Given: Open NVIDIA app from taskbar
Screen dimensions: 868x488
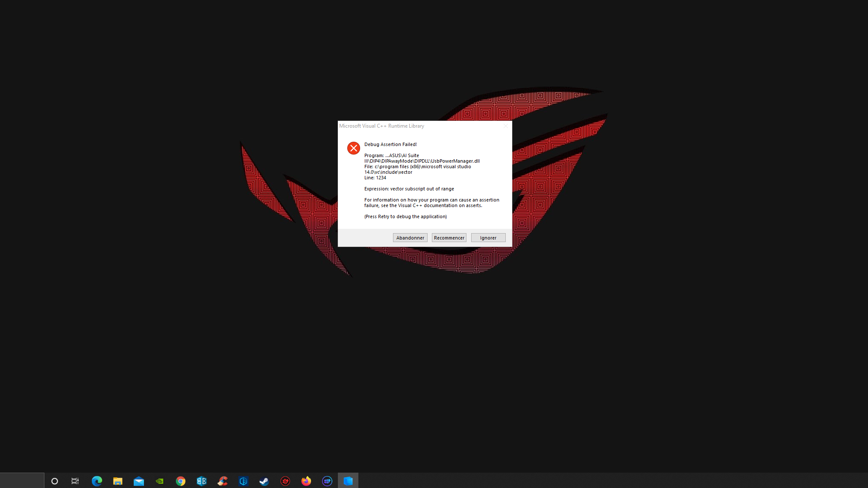Looking at the screenshot, I should tap(160, 481).
